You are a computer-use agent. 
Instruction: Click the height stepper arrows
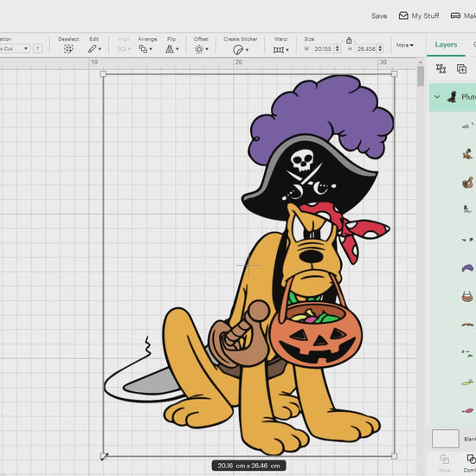click(x=380, y=48)
